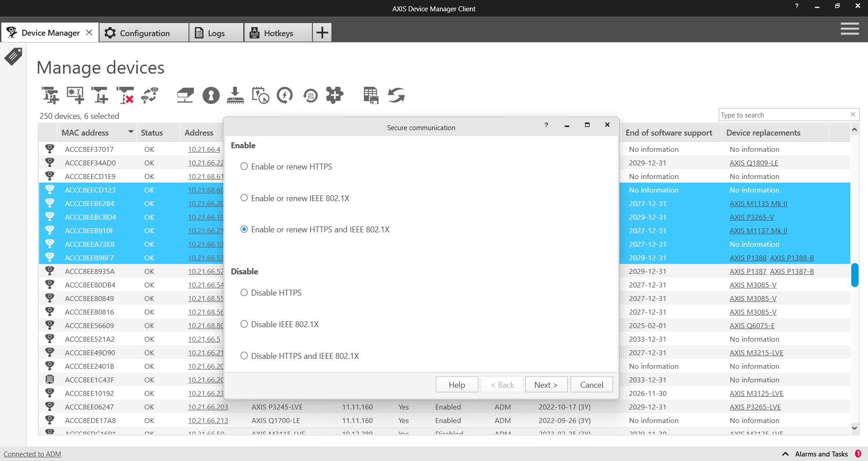Click the upgrade firmware download icon
This screenshot has width=868, height=461.
tap(235, 95)
